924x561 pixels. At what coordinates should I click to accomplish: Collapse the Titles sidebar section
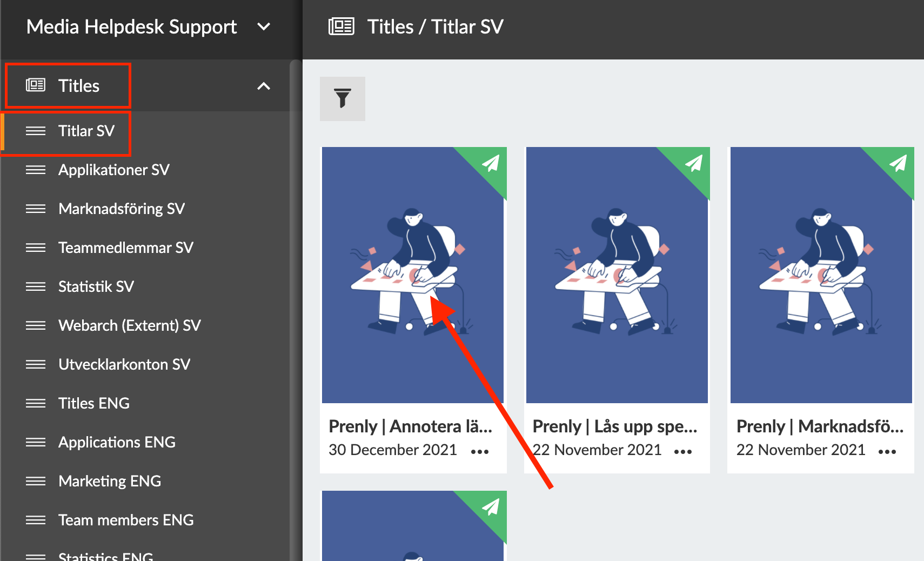263,86
